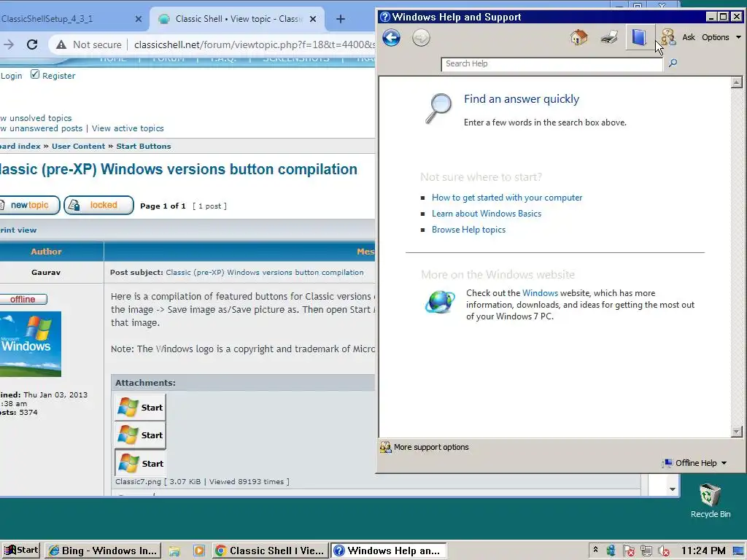The image size is (747, 560).
Task: Open the folder icon in taskbar
Action: point(174,551)
